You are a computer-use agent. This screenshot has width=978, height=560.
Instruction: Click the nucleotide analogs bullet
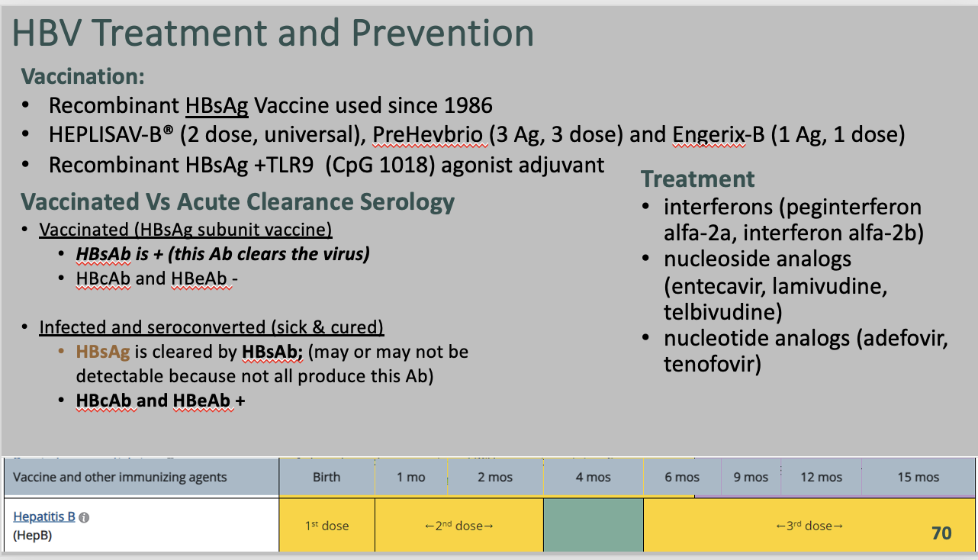(x=806, y=352)
